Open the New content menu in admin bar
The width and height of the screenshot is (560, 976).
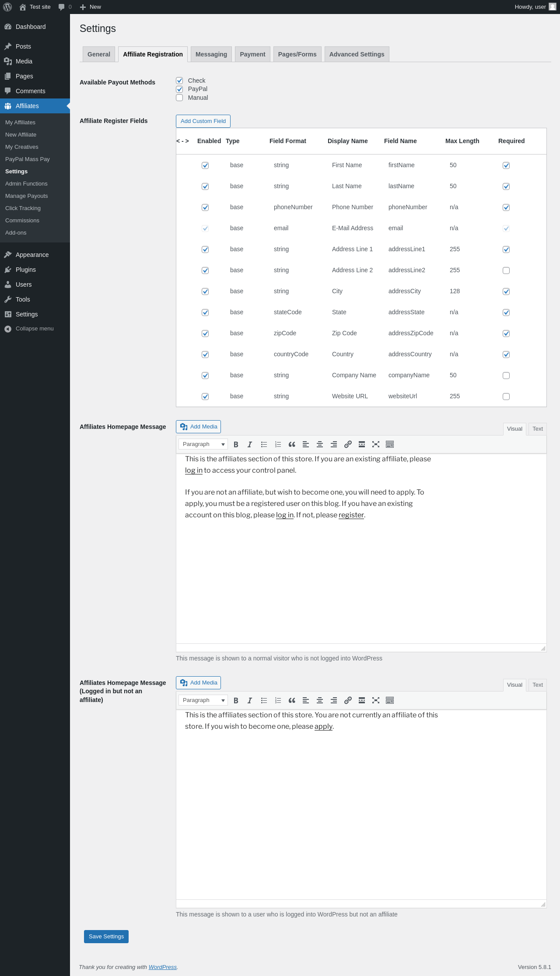[91, 7]
